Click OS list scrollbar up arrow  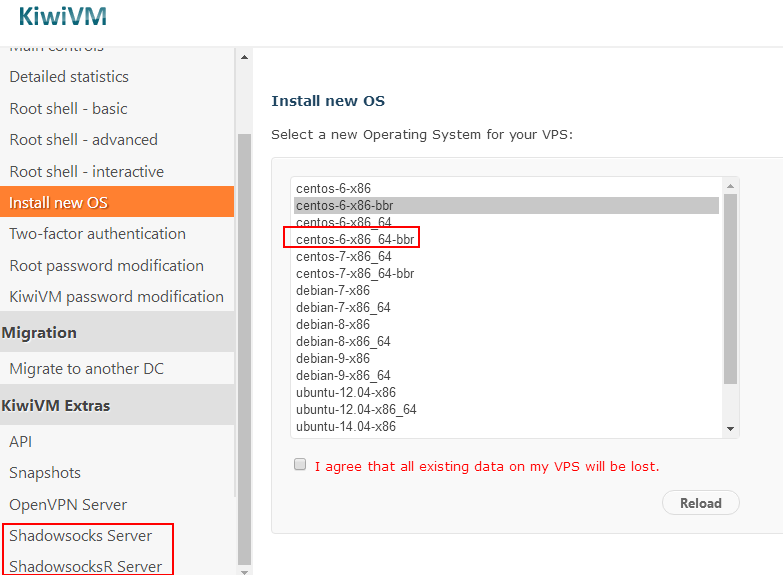click(731, 186)
